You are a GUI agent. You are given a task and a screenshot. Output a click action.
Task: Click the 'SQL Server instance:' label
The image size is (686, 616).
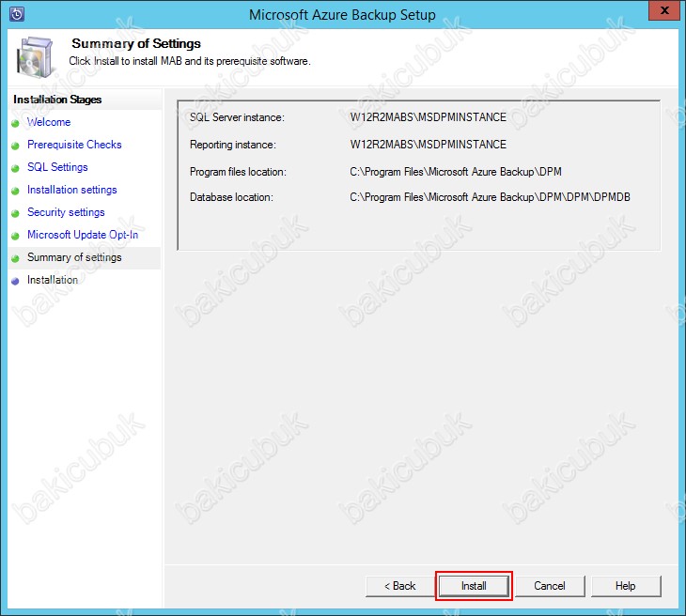point(237,117)
